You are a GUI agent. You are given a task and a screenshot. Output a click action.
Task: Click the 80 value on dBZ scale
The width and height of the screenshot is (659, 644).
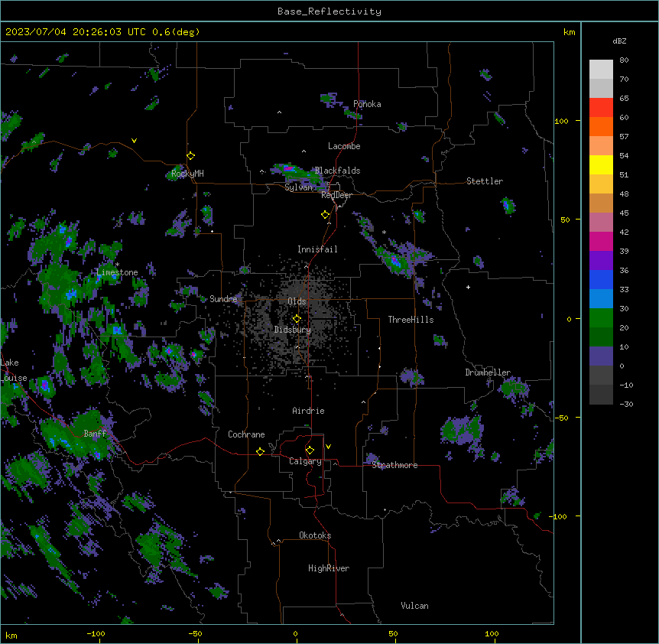(x=624, y=60)
